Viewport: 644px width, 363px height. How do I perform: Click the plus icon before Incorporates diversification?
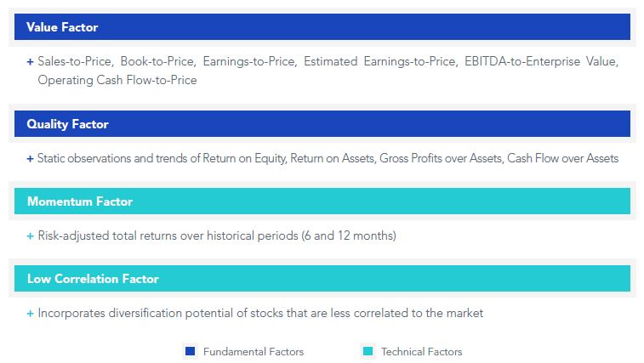[x=30, y=314]
